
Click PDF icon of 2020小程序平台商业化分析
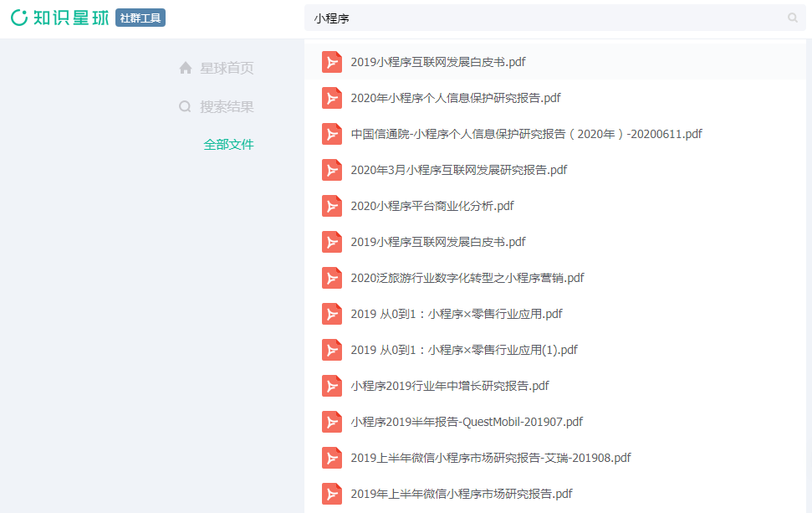click(x=332, y=206)
